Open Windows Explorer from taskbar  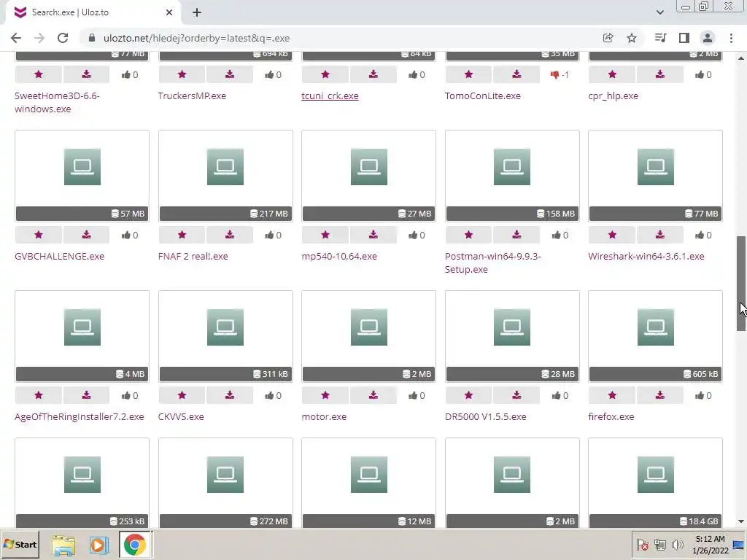coord(63,545)
